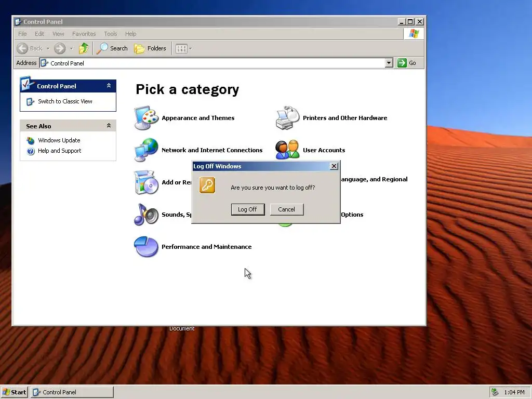
Task: Open Network and Internet Connections globe icon
Action: (146, 150)
